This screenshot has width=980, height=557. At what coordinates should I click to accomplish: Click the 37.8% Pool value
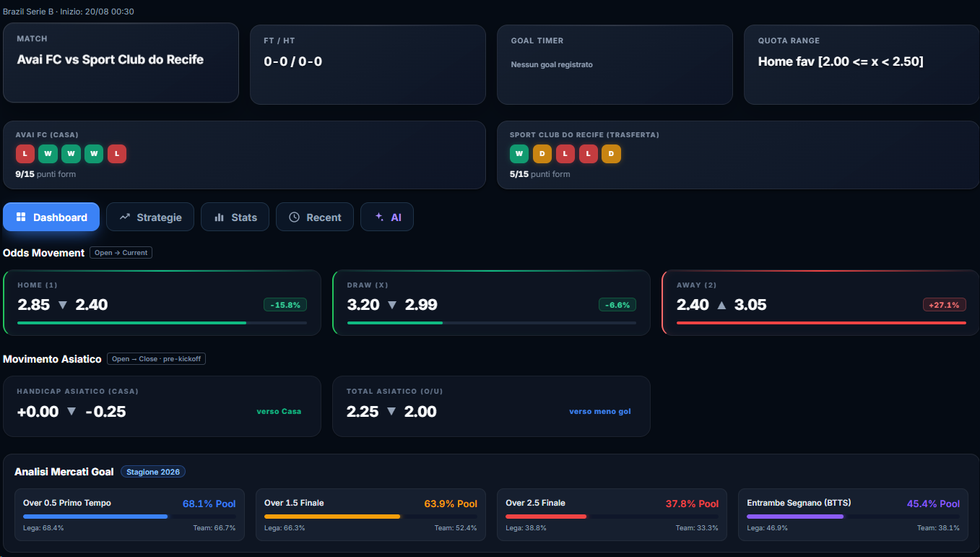pyautogui.click(x=692, y=504)
